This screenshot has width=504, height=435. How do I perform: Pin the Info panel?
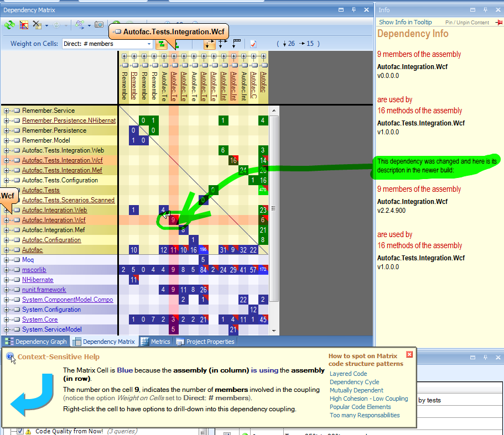click(x=485, y=10)
